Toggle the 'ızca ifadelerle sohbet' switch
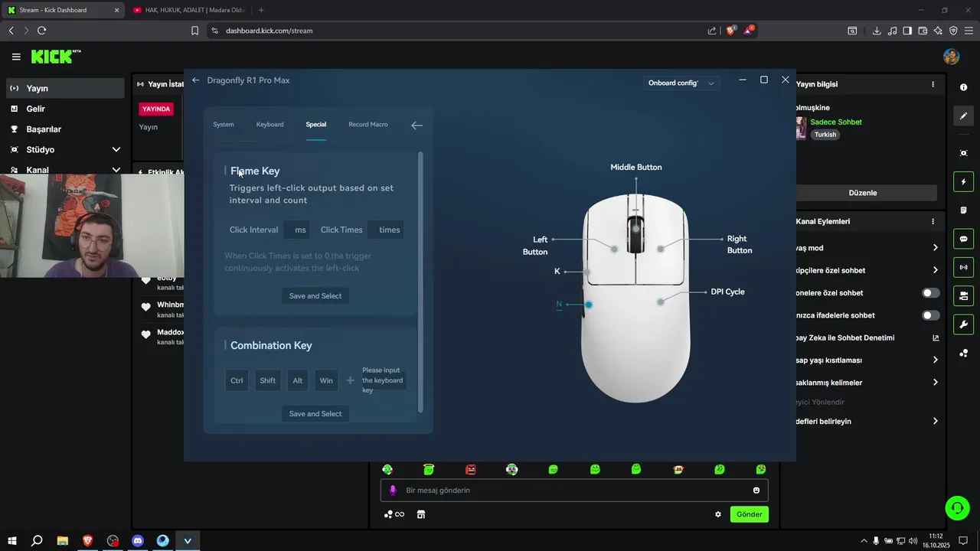The image size is (980, 551). (930, 315)
